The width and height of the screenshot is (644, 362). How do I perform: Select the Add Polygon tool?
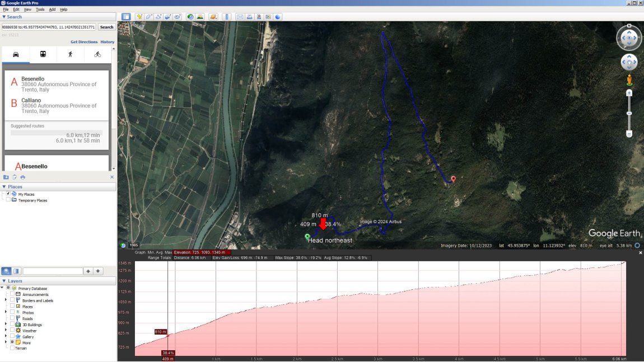pos(149,17)
